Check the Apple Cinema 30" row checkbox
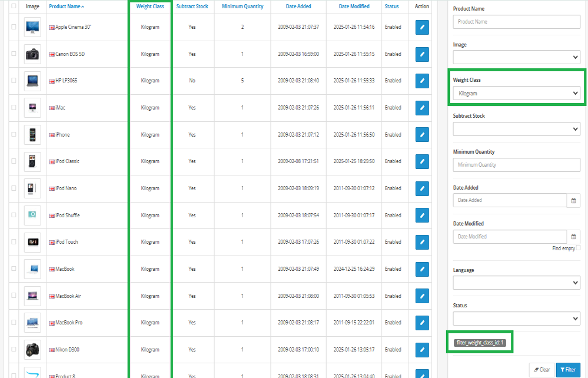Screen dimensions: 588x378 click(x=14, y=26)
